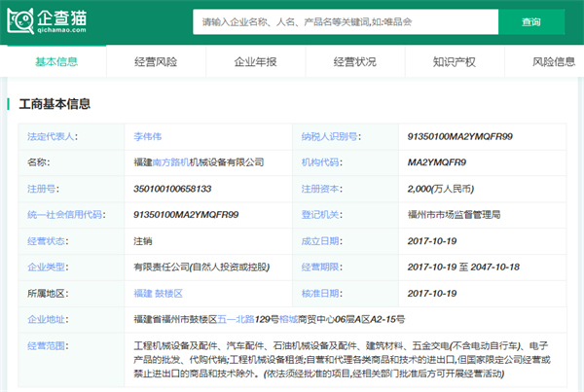
Task: Open the 基本信息 tab
Action: click(56, 62)
